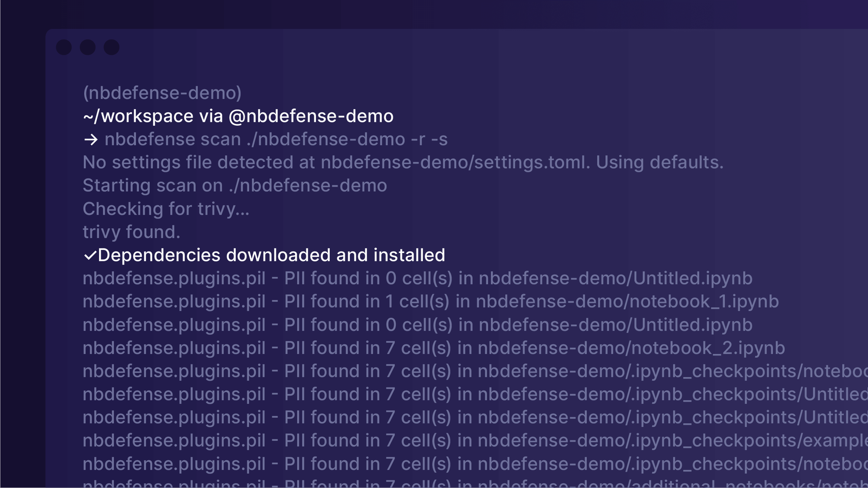Select the ~/workspace path in prompt
The image size is (868, 488).
pyautogui.click(x=138, y=116)
